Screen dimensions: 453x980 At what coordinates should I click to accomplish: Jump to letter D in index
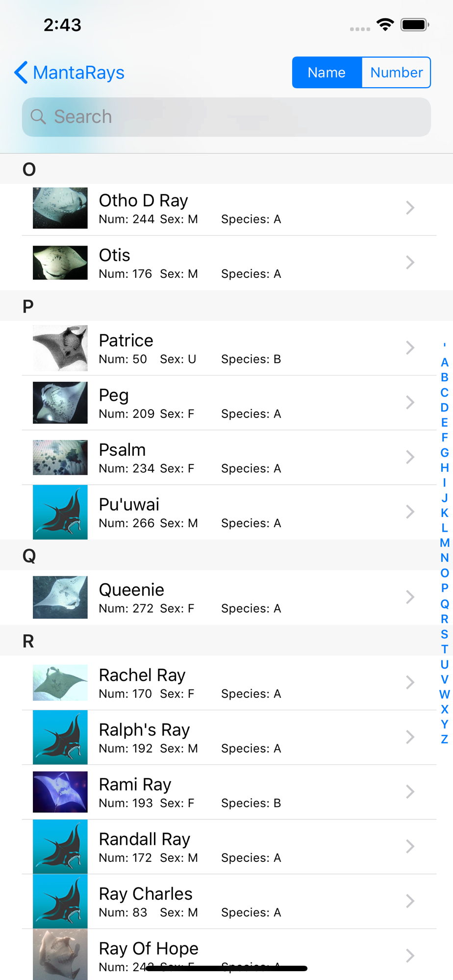tap(445, 407)
